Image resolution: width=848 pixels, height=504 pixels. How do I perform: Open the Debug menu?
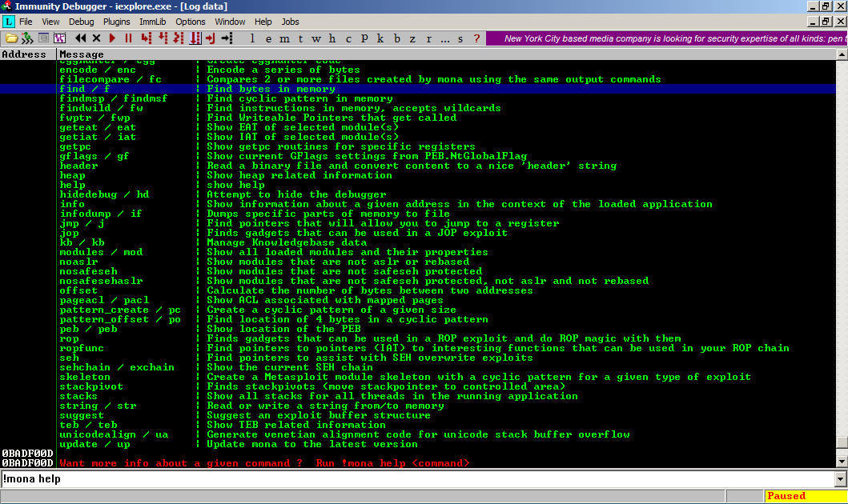click(x=81, y=22)
